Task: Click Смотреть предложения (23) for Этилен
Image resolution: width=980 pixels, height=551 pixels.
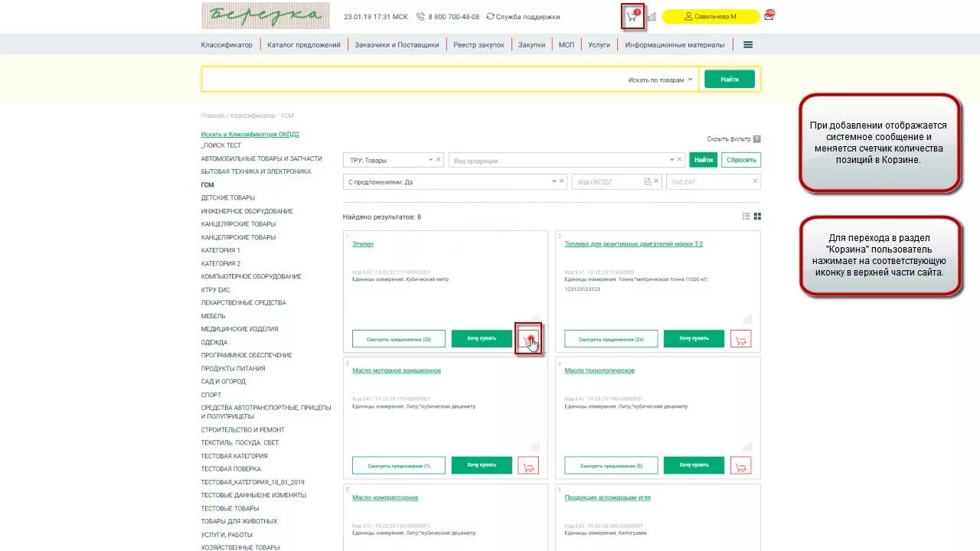Action: click(x=399, y=338)
